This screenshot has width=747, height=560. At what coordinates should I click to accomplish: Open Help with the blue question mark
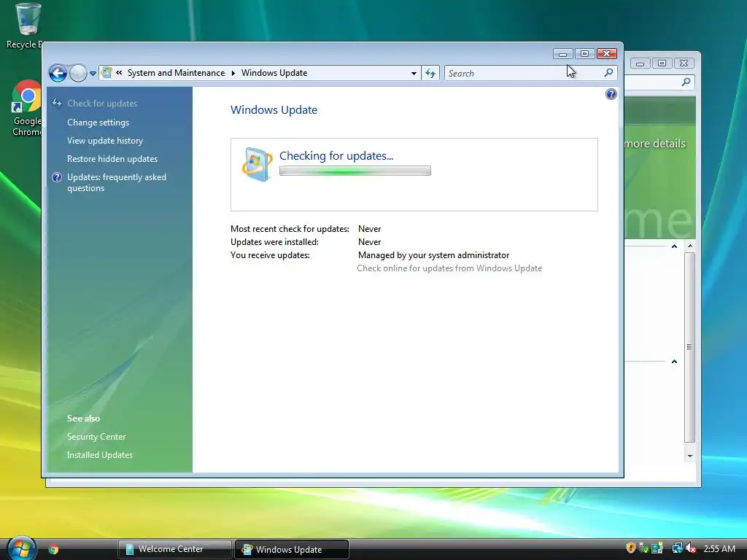(x=611, y=94)
